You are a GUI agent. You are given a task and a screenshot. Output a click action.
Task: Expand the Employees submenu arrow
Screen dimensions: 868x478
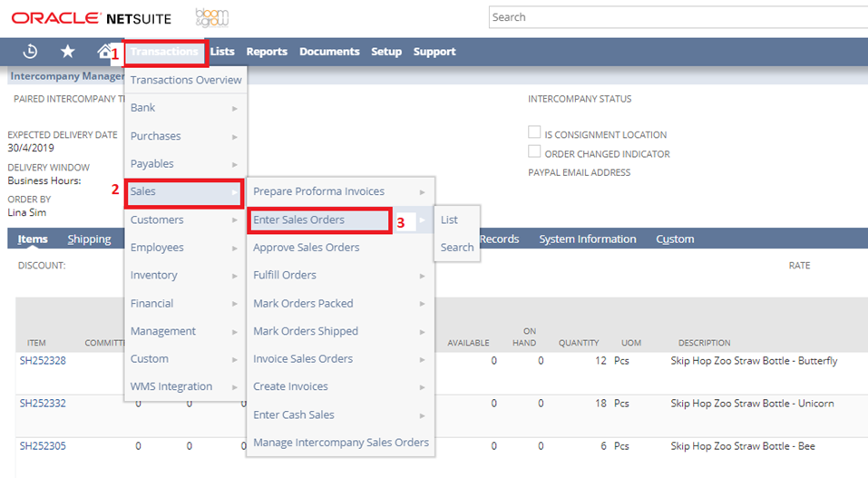235,249
